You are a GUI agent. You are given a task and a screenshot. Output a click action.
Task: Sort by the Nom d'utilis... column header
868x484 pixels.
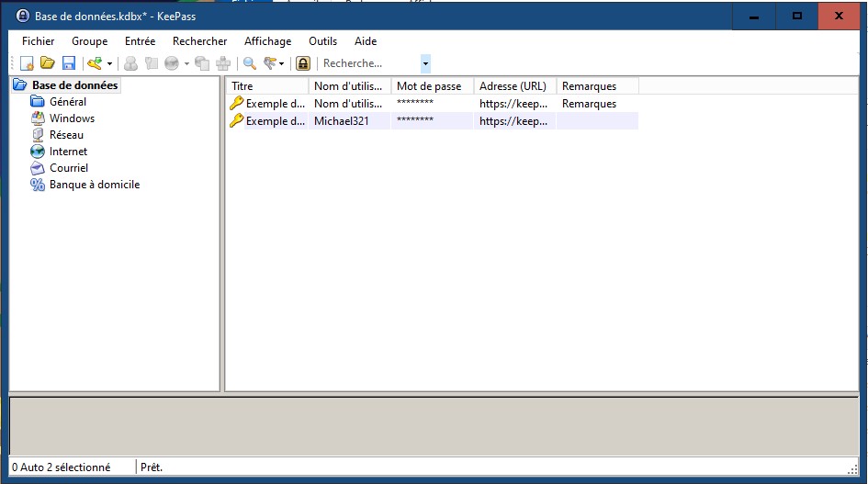coord(349,85)
